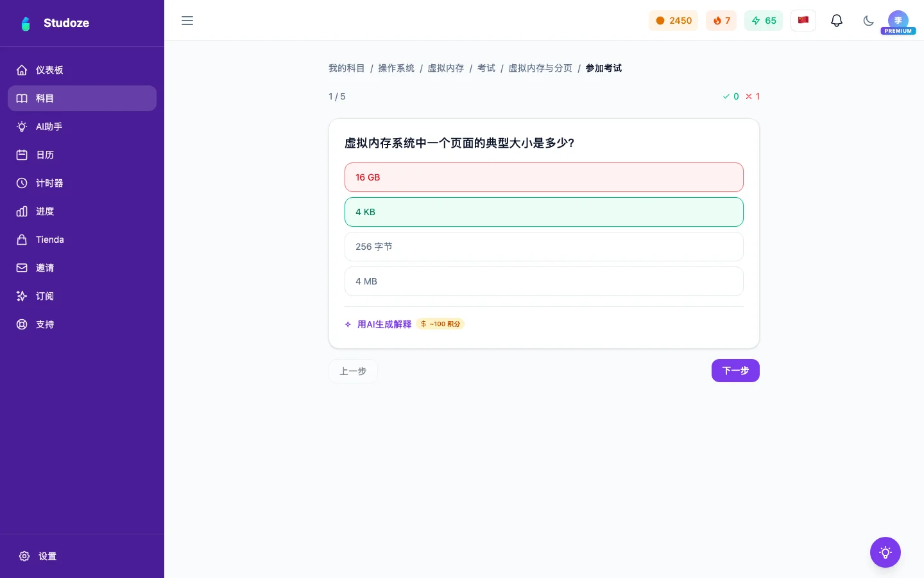Open the language flag selector
This screenshot has height=578, width=924.
(x=803, y=21)
